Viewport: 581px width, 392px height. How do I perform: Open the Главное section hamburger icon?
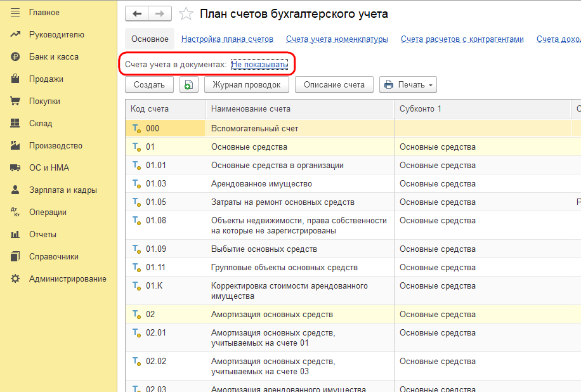15,13
